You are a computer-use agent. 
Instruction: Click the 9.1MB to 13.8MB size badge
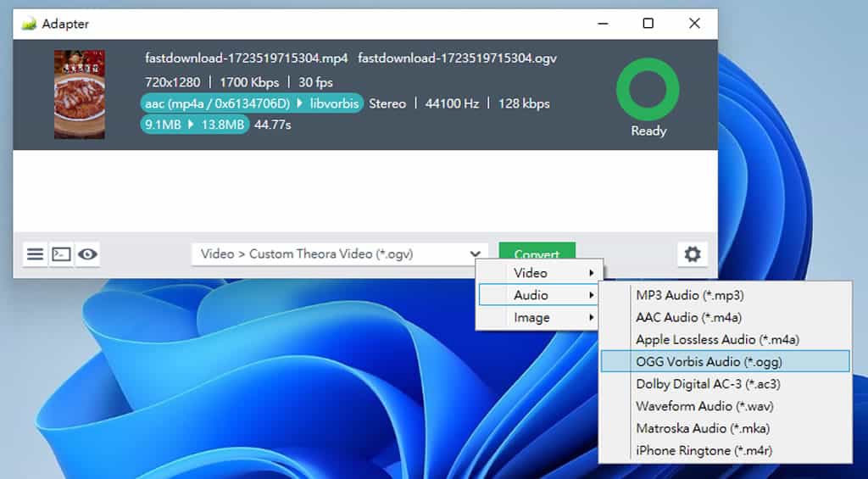coord(194,125)
